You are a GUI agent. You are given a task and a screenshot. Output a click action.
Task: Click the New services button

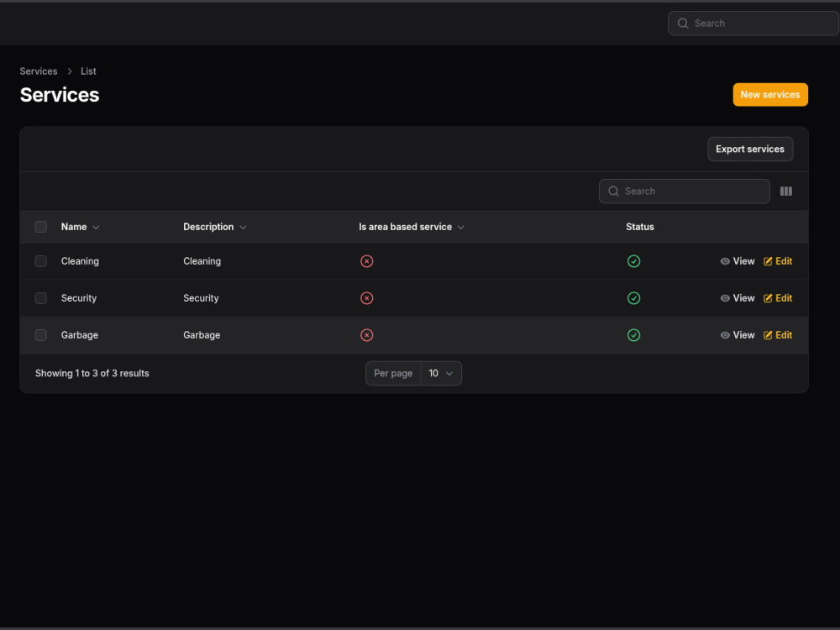(x=770, y=95)
